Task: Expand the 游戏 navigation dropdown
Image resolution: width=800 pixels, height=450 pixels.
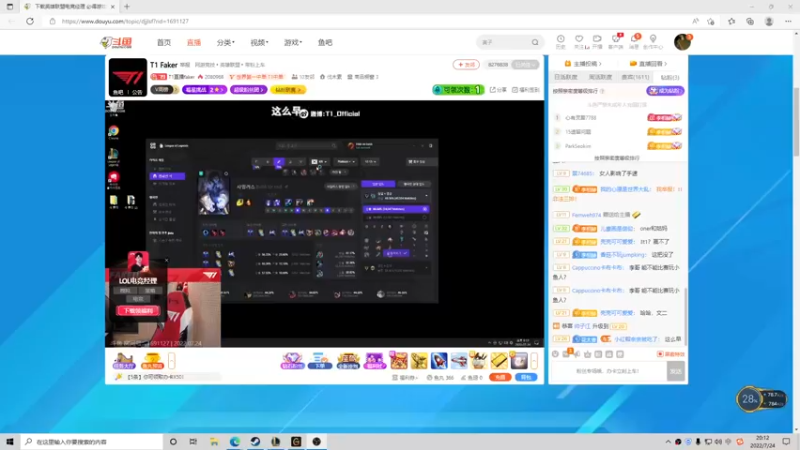Action: click(x=293, y=42)
